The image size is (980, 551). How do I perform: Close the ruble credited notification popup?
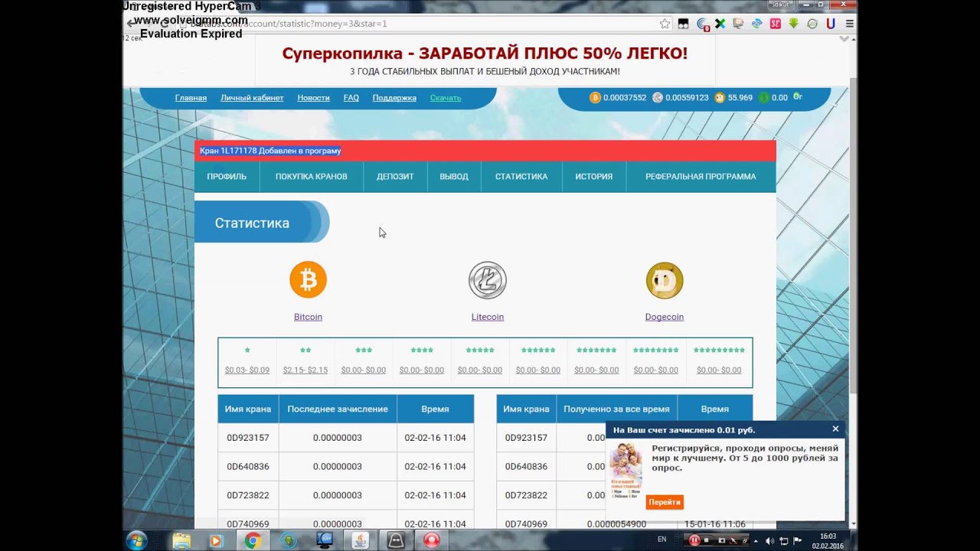pyautogui.click(x=835, y=429)
